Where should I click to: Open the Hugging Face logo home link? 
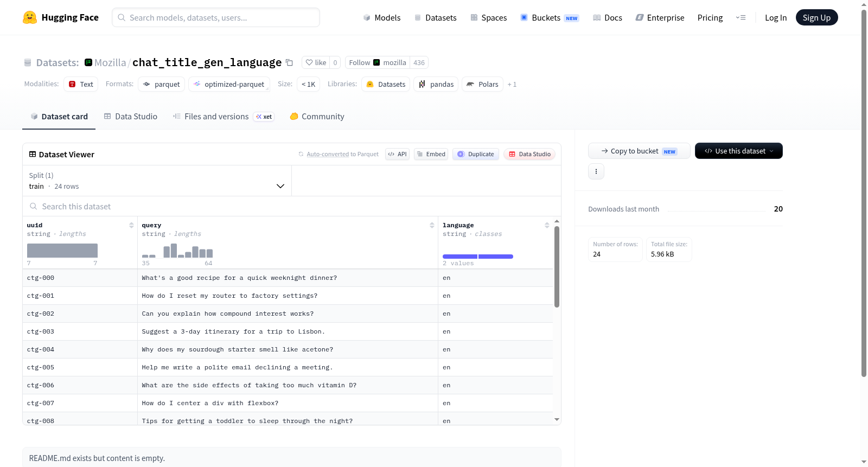pos(61,17)
